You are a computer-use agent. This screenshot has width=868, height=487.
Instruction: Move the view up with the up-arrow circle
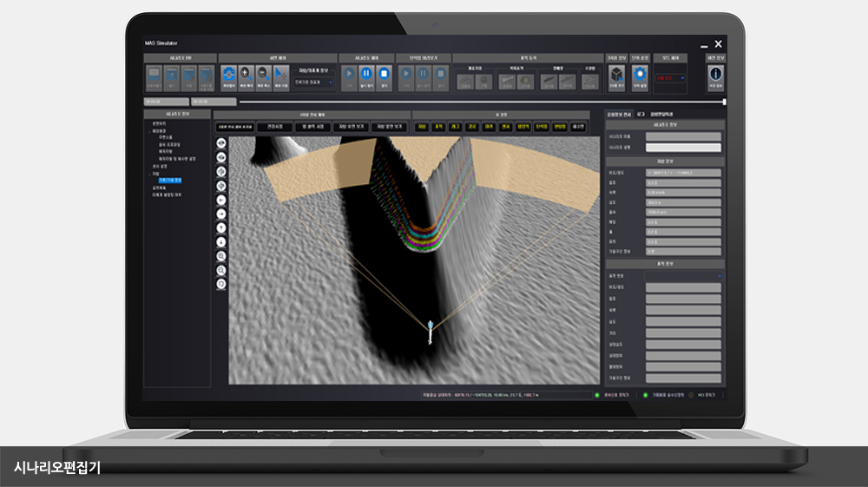(x=221, y=228)
